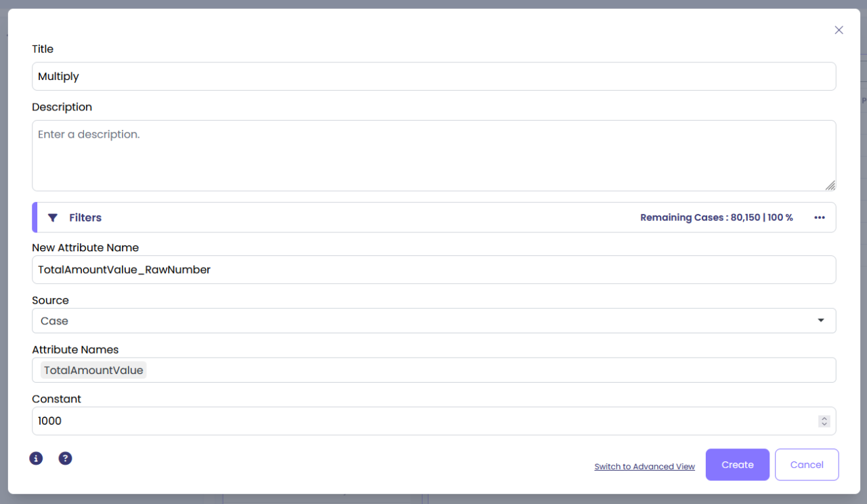Viewport: 867px width, 504px height.
Task: Click the info icon at bottom left
Action: (36, 459)
